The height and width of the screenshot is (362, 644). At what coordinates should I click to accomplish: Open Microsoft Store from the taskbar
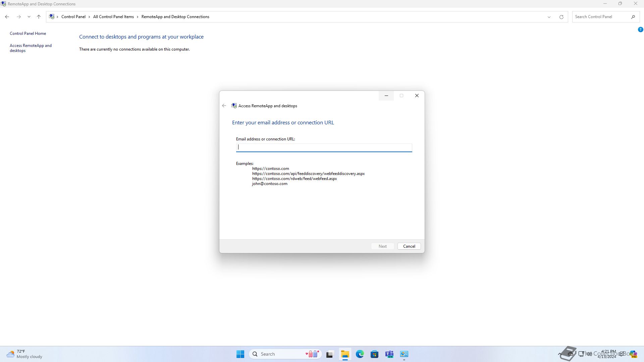pos(374,354)
